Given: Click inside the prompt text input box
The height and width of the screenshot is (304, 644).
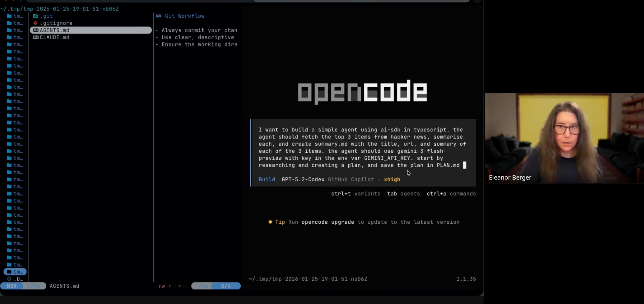Looking at the screenshot, I should (x=362, y=147).
